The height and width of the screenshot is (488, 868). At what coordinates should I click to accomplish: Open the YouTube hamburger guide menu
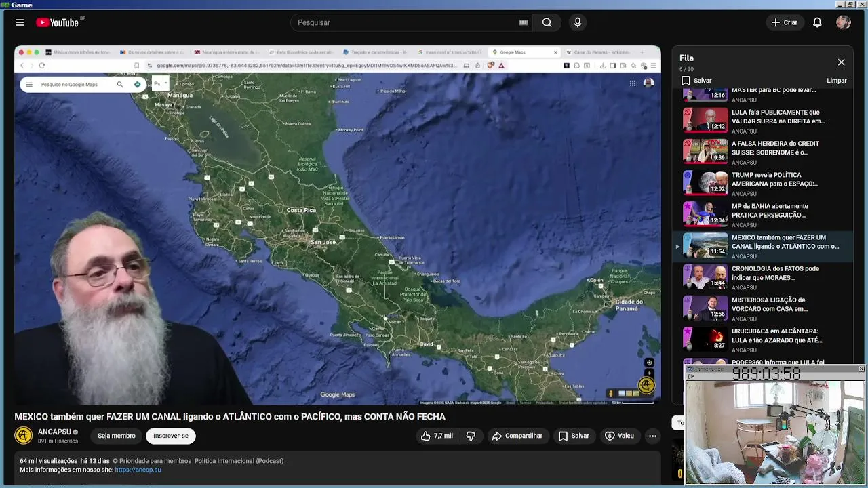[x=20, y=22]
